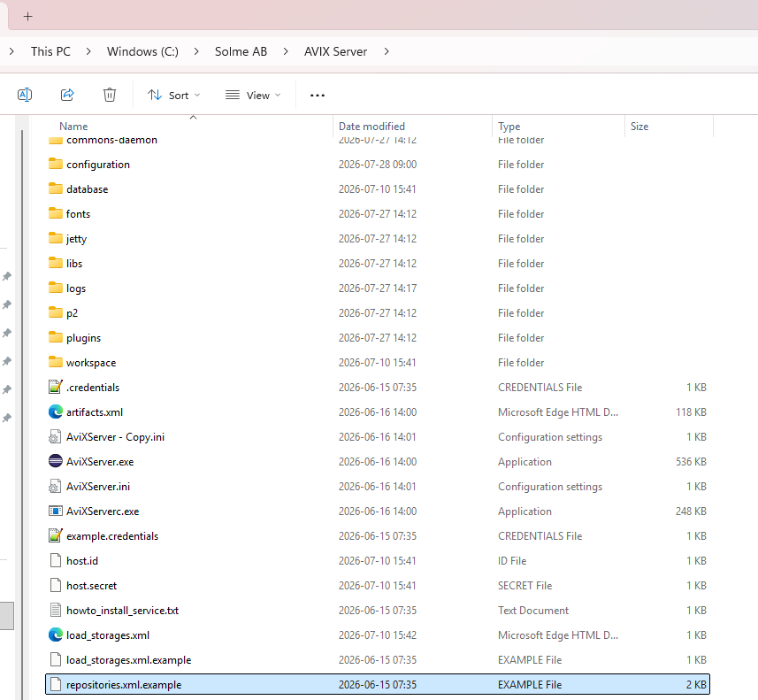Click the example.credentials file icon
Screen dimensions: 758x700
[x=56, y=535]
